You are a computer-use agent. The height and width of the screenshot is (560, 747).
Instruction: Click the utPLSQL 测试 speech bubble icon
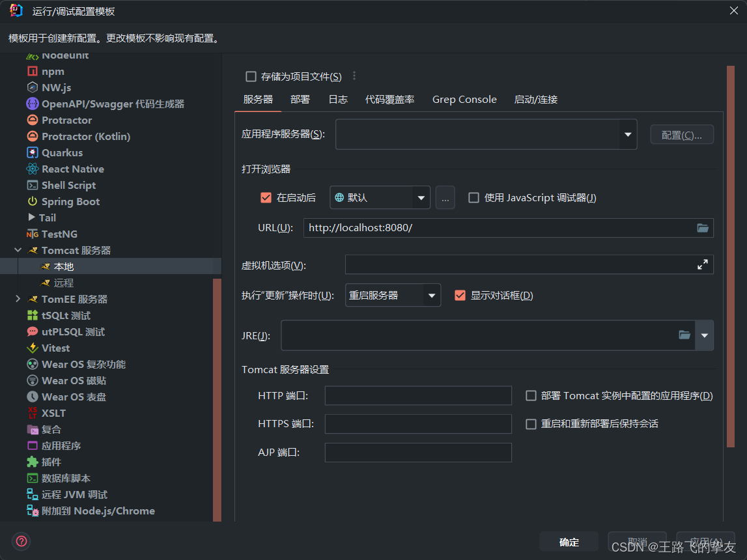coord(33,331)
